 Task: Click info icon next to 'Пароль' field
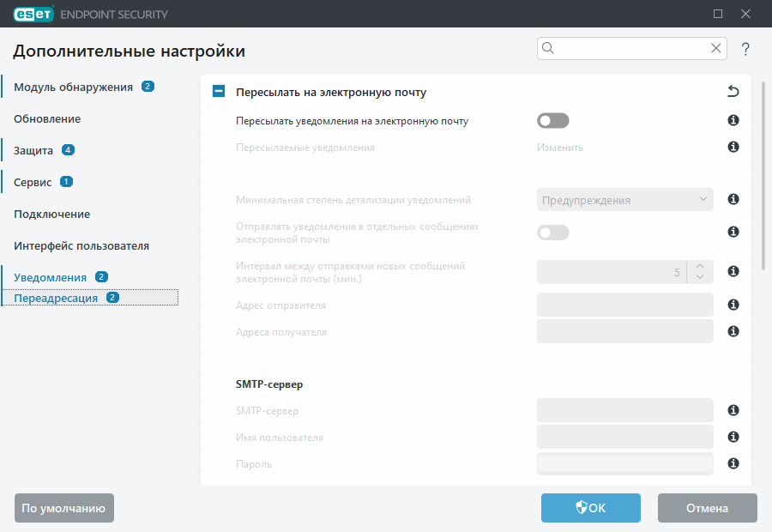tap(733, 463)
